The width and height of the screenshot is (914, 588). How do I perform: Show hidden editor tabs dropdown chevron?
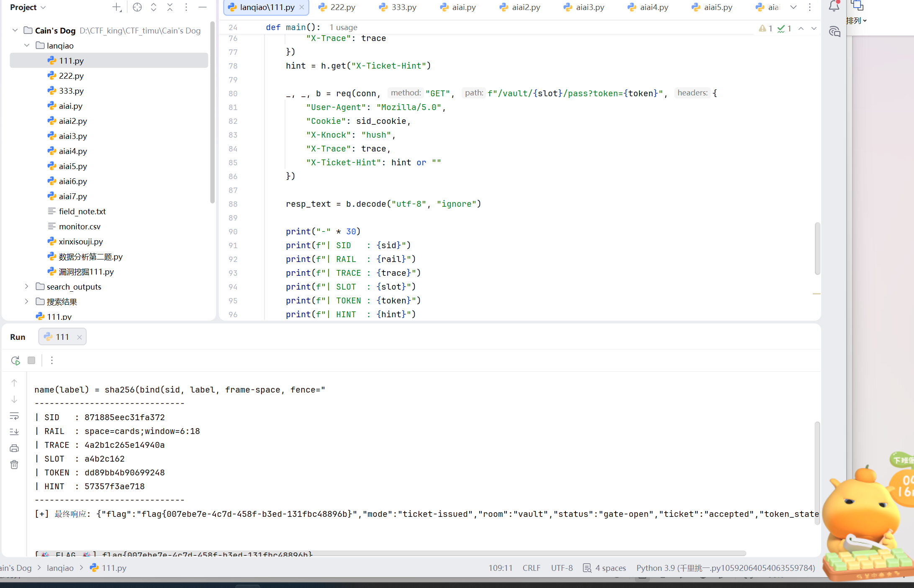[793, 7]
